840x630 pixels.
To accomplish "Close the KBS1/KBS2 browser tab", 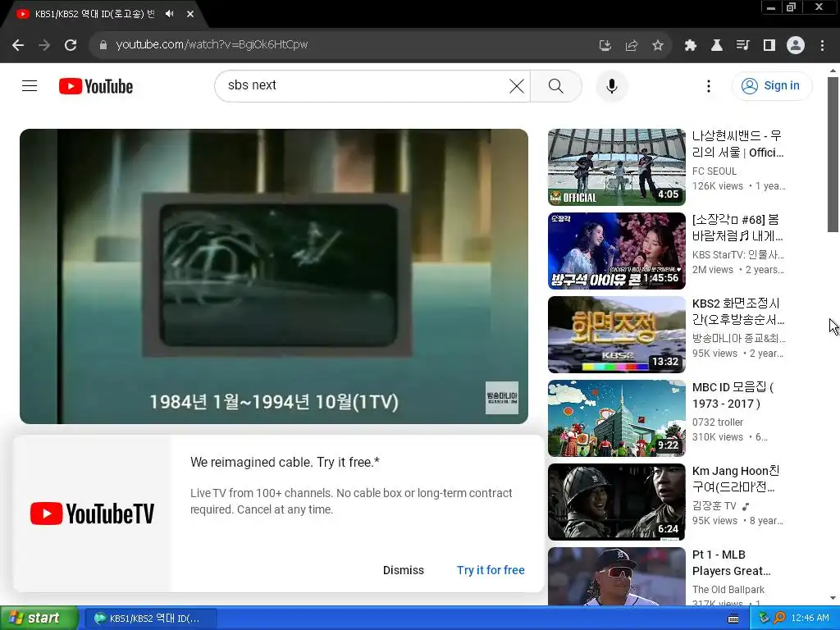I will tap(190, 14).
